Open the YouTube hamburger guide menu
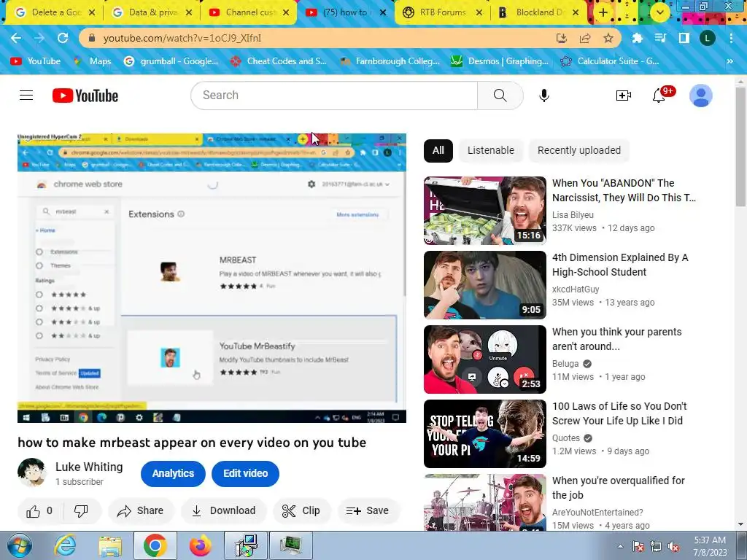The height and width of the screenshot is (560, 747). click(x=26, y=96)
